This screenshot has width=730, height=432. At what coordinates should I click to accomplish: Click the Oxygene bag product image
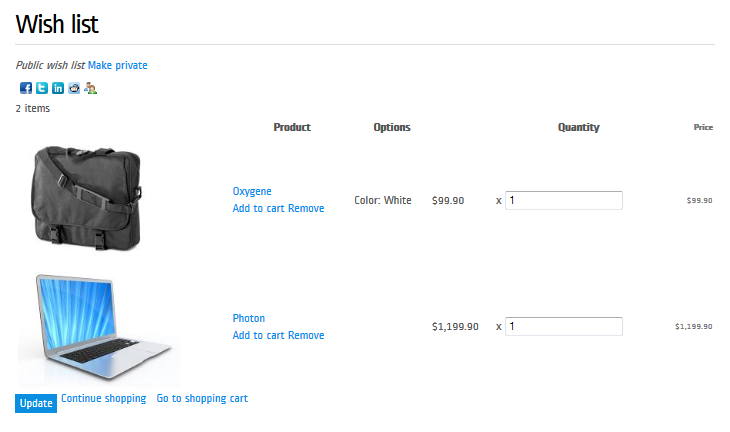87,198
